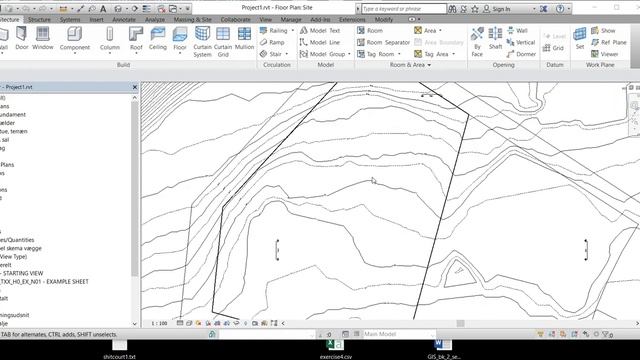Click the Wall opening tool

point(517,31)
